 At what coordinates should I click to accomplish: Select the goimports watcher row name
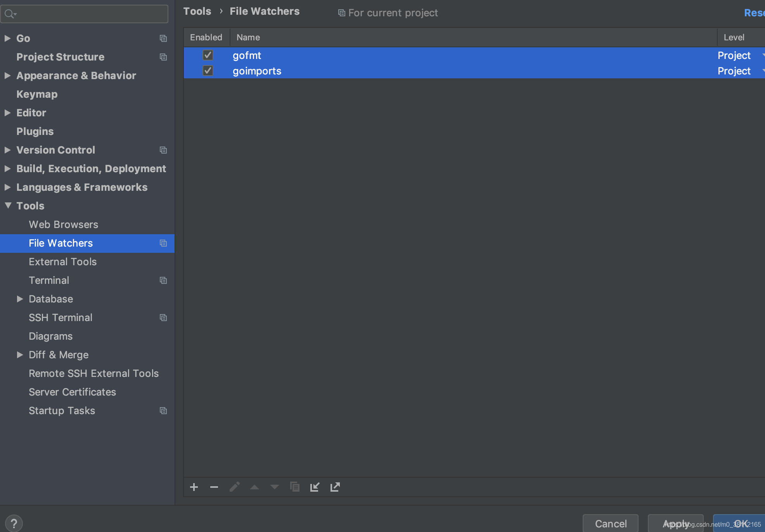point(257,71)
